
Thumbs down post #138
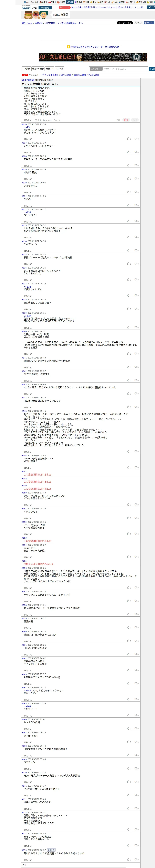pos(136,309)
